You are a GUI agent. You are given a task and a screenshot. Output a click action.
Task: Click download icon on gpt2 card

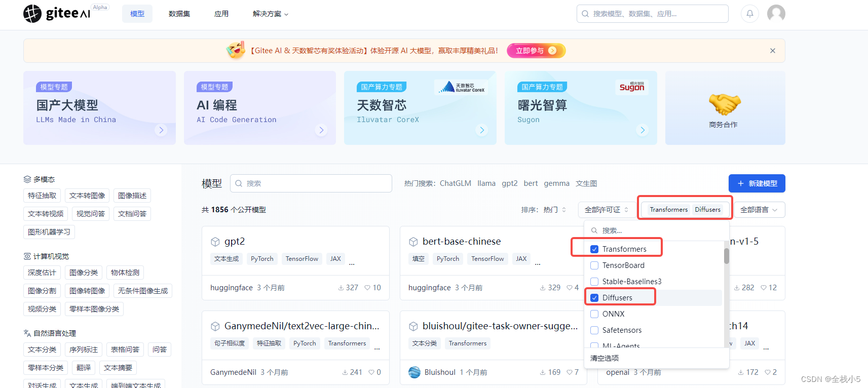341,288
